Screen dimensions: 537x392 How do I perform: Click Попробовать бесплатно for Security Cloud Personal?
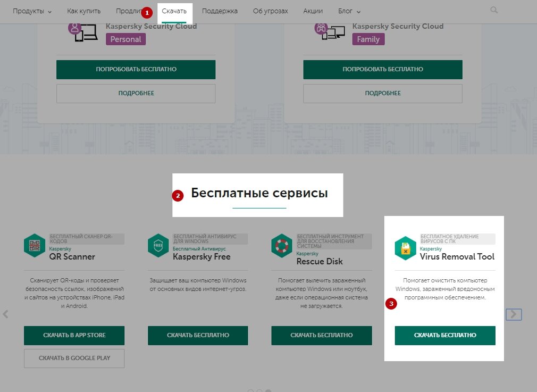tap(136, 69)
